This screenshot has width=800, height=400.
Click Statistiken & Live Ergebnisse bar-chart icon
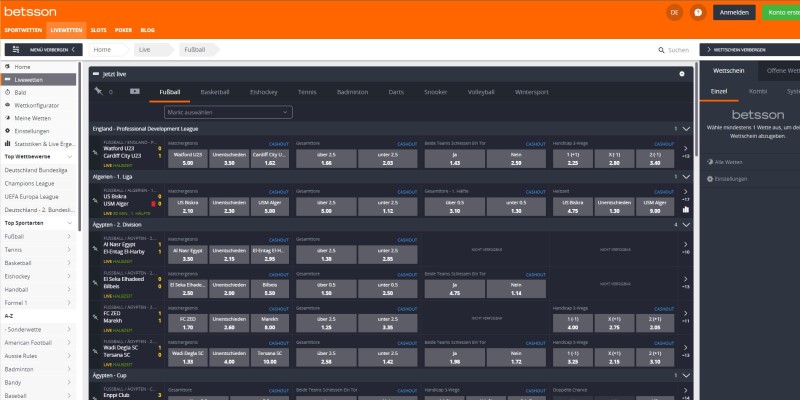pyautogui.click(x=7, y=143)
